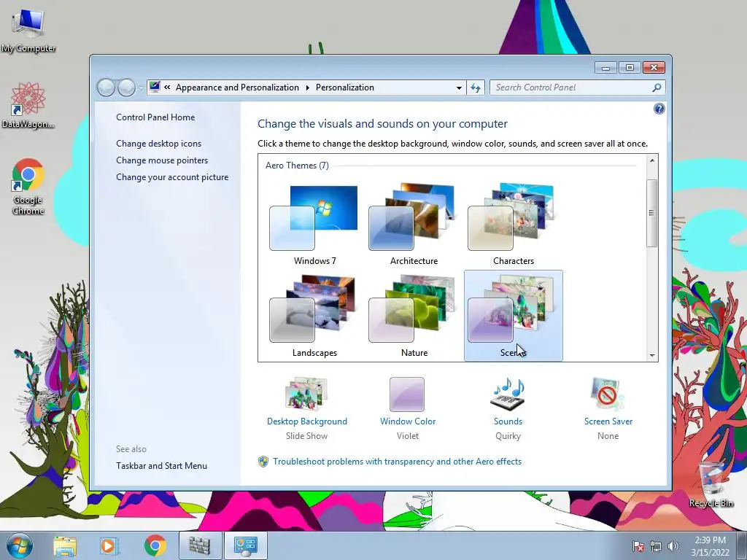Open the Google Chrome desktop shortcut
The height and width of the screenshot is (560, 747).
pyautogui.click(x=28, y=186)
